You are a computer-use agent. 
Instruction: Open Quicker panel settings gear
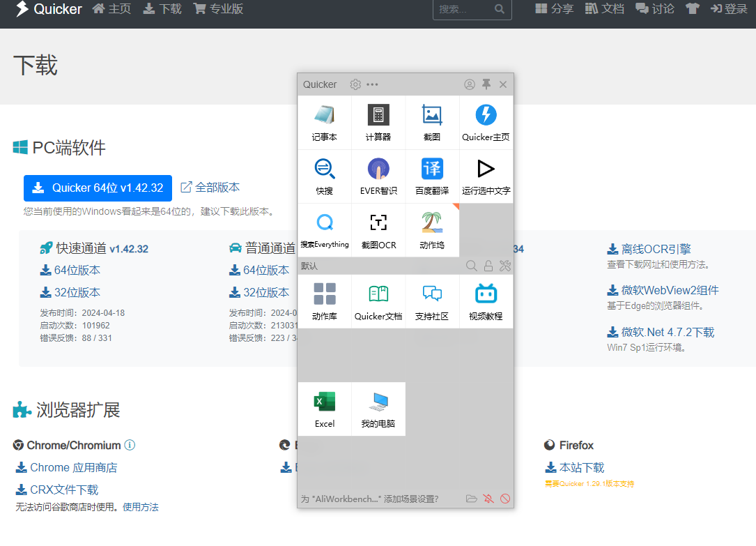click(x=355, y=84)
